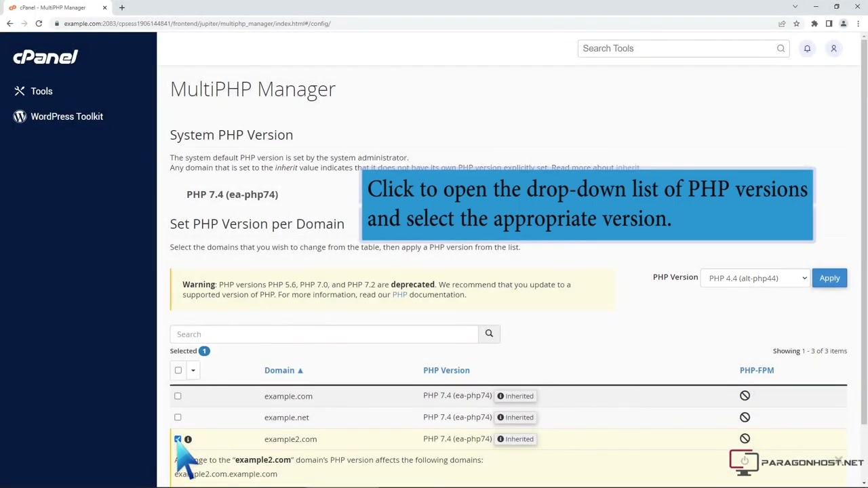The image size is (868, 488).
Task: Open browser side panel icon
Action: coord(829,24)
